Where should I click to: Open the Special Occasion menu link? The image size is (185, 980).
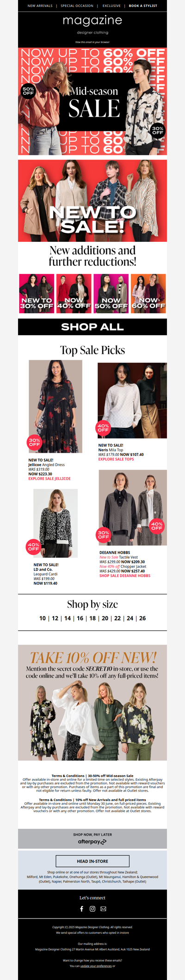(77, 6)
